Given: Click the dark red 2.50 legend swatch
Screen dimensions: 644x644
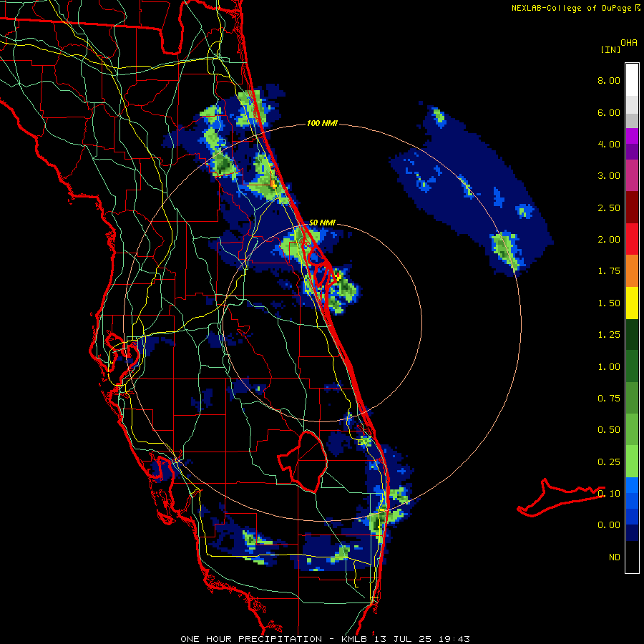Looking at the screenshot, I should point(632,208).
